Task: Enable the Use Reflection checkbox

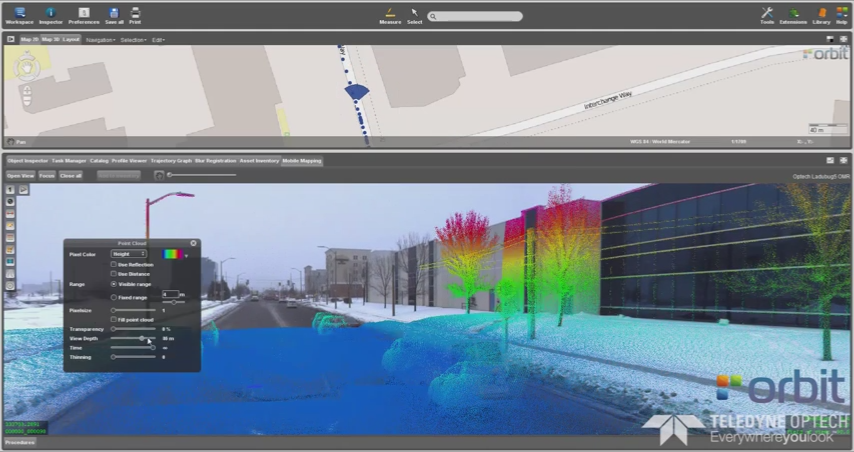Action: coord(113,264)
